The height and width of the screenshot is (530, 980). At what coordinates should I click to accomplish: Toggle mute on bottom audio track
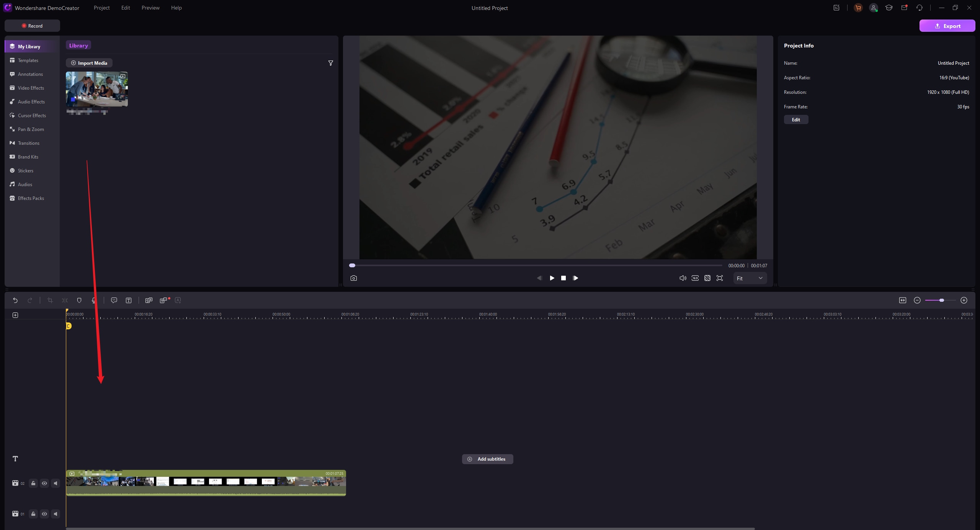pyautogui.click(x=56, y=514)
